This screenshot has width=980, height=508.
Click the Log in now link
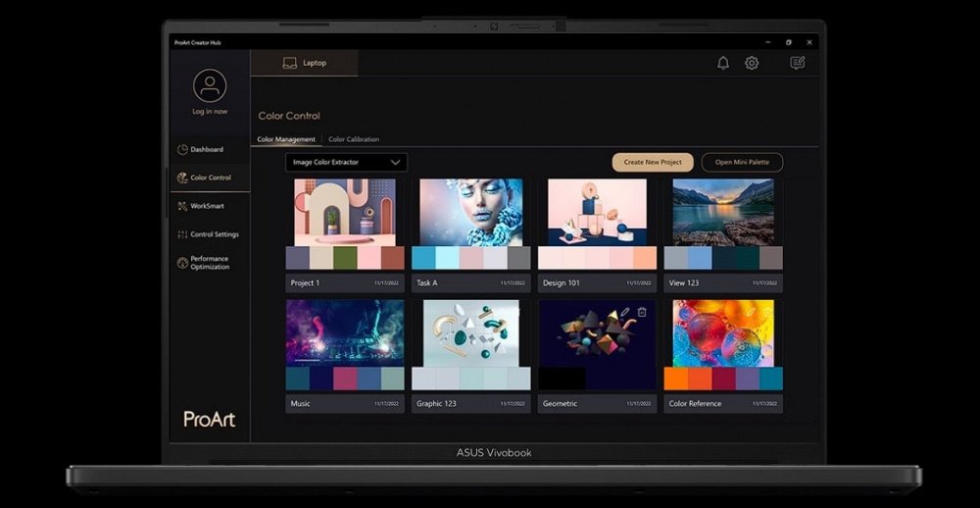(210, 112)
